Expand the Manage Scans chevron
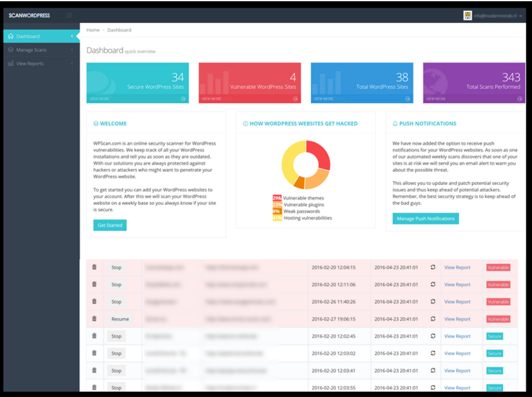This screenshot has width=532, height=397. (x=72, y=50)
